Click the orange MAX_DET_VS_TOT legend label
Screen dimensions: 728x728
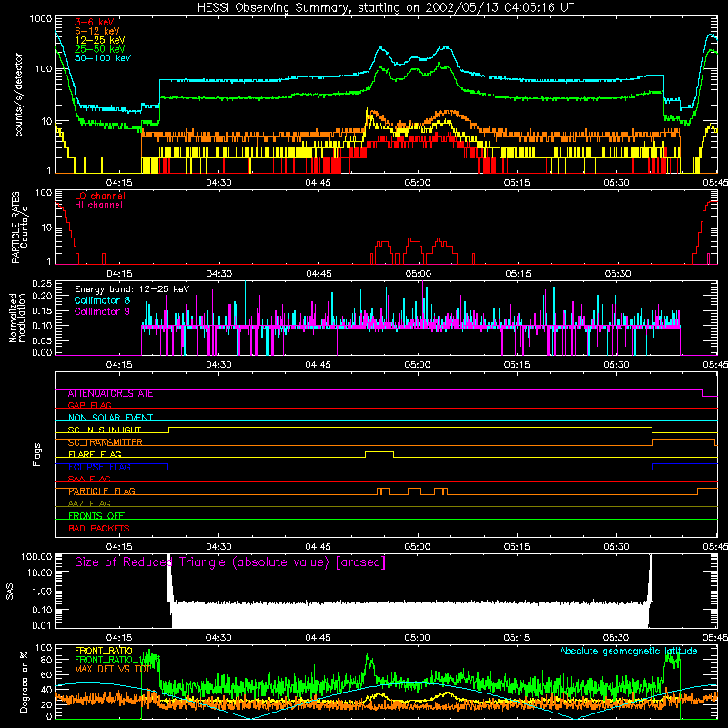click(113, 669)
